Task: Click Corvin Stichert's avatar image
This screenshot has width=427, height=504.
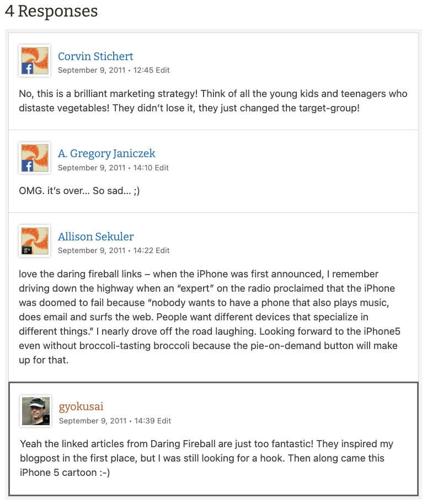Action: 35,61
